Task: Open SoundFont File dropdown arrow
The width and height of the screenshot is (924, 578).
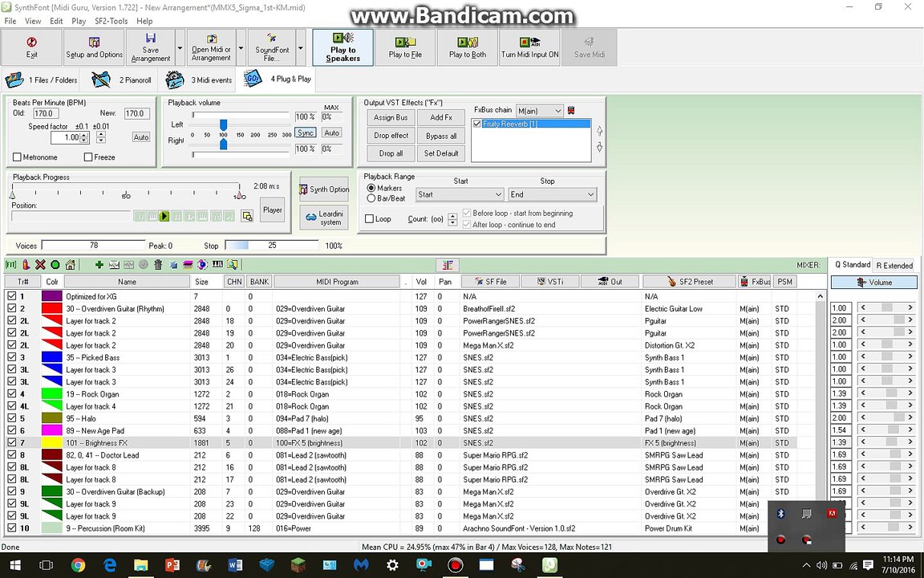Action: coord(301,47)
